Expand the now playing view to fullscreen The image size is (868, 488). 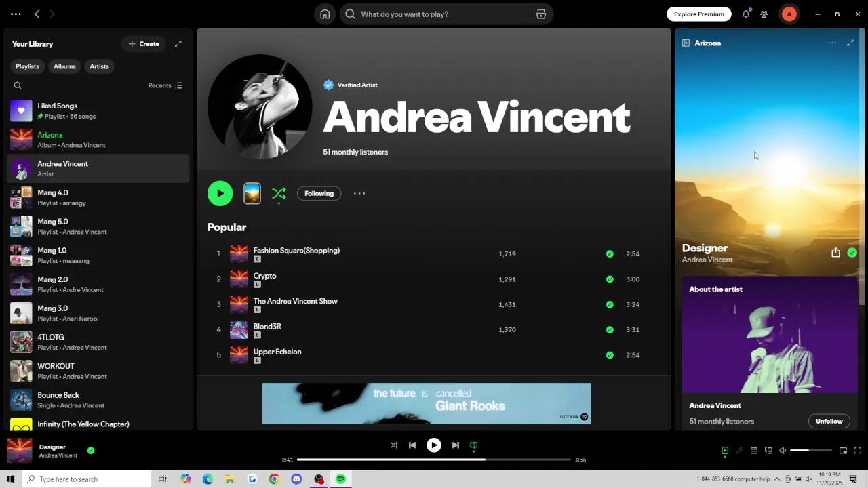(850, 43)
